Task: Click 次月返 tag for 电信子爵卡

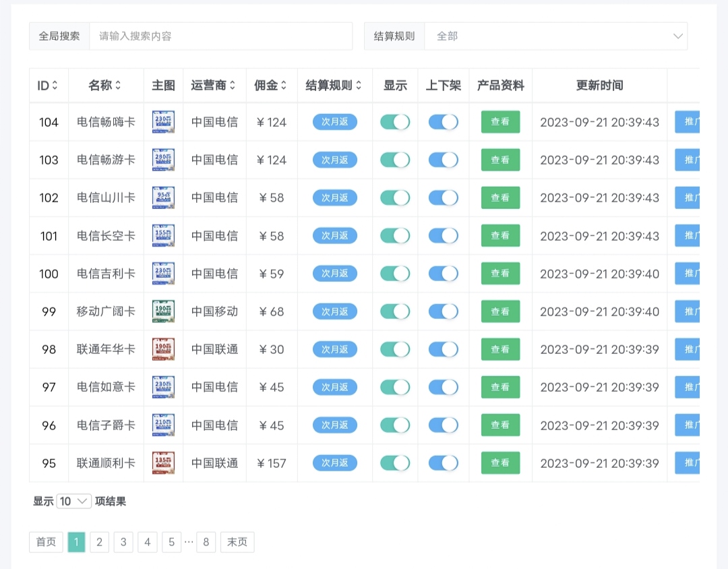Action: point(335,425)
